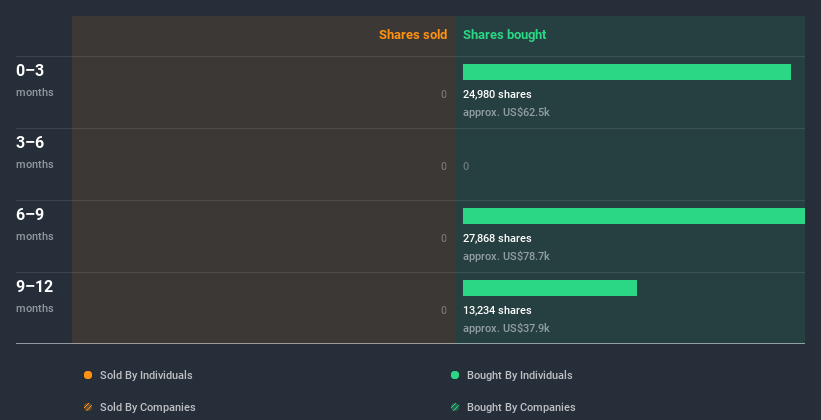Click the zero sold value in 0–3 months row
The height and width of the screenshot is (420, 821).
pos(444,94)
